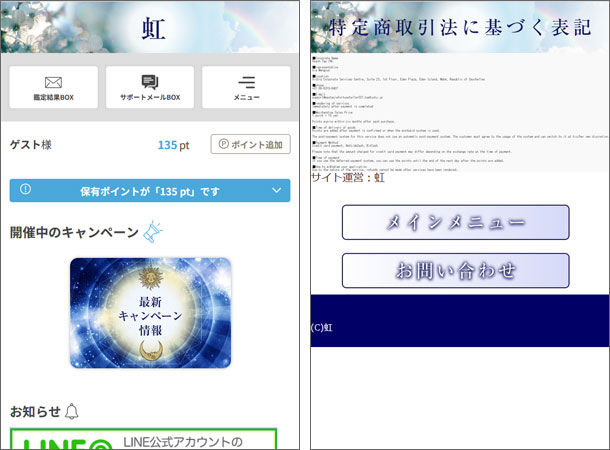Open the 最新キャンペーン情報 banner image
The width and height of the screenshot is (610, 450).
150,312
